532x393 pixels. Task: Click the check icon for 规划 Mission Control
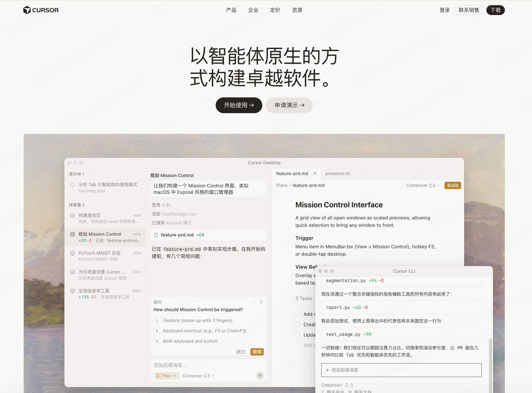click(73, 234)
